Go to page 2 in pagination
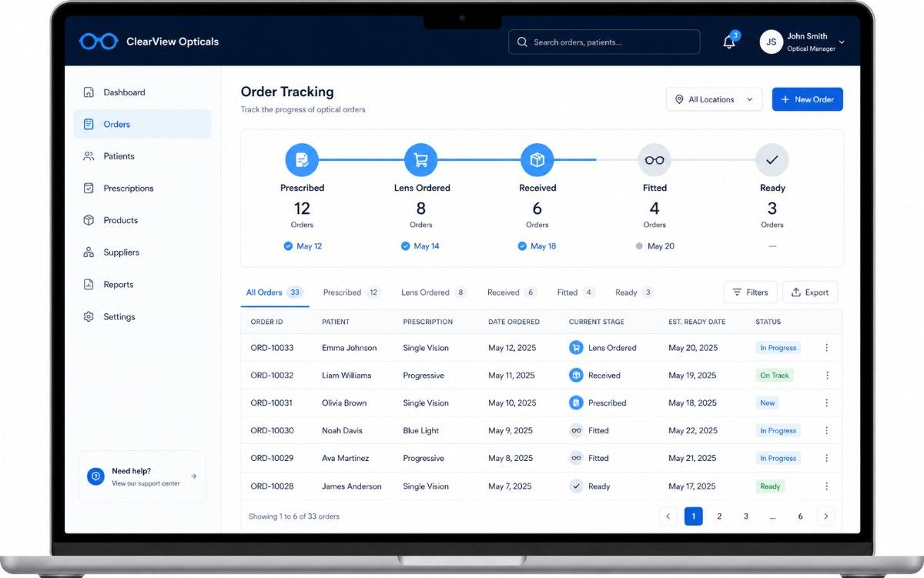Screen dimensions: 924x578 (719, 516)
